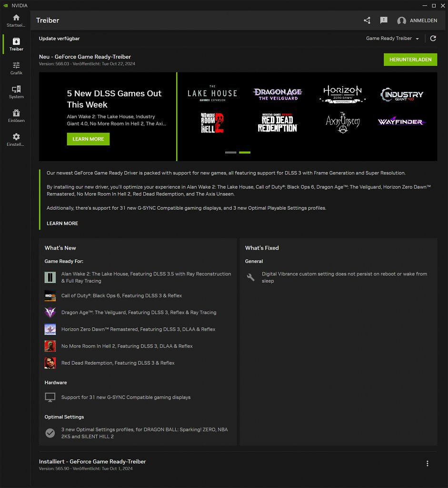448x488 pixels.
Task: Click the user avatar icon
Action: (402, 20)
